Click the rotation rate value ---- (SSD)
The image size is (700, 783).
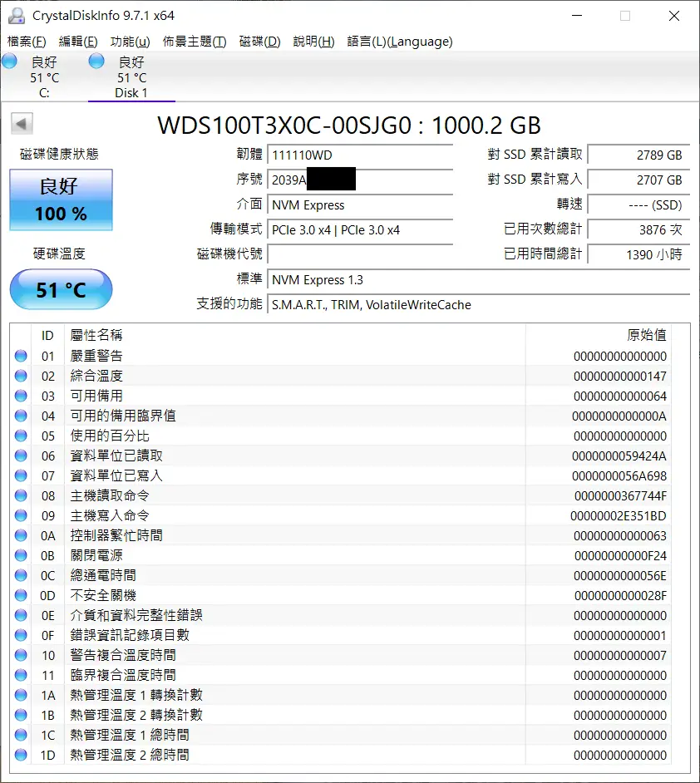(638, 204)
